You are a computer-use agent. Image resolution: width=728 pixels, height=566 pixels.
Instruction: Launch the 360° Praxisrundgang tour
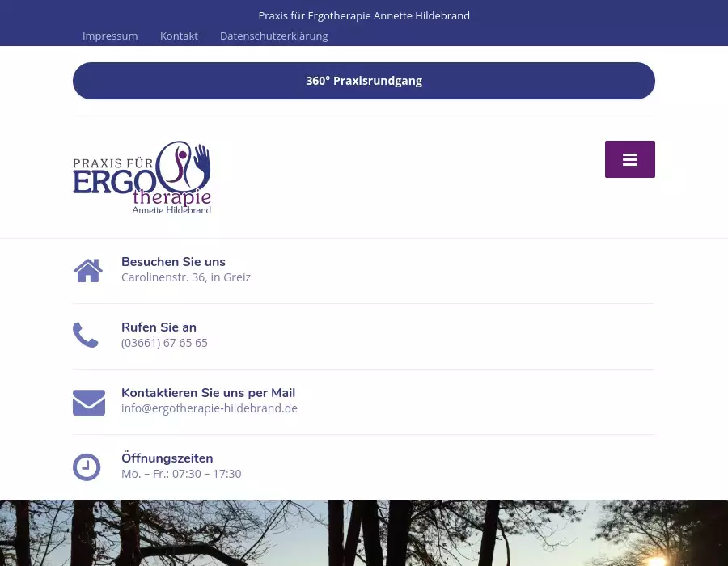pos(364,81)
